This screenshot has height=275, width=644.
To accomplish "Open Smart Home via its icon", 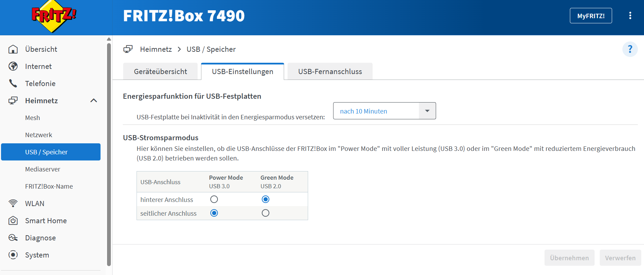I will [x=13, y=220].
